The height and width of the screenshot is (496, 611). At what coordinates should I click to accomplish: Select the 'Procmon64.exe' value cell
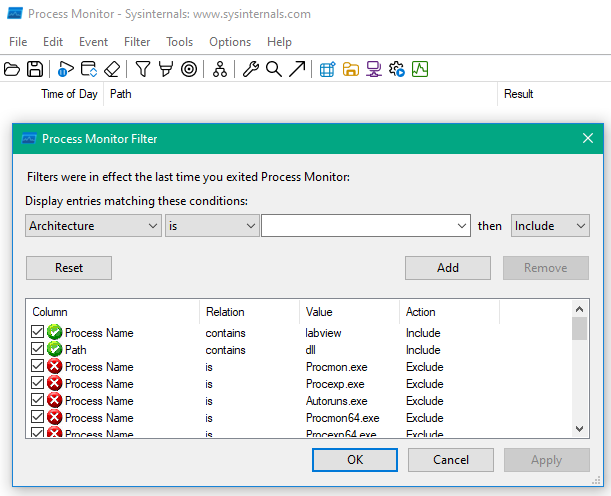coord(343,418)
